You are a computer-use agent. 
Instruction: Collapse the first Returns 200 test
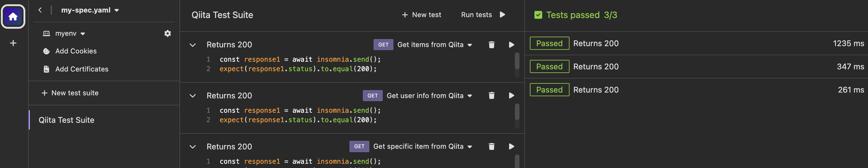pyautogui.click(x=193, y=45)
